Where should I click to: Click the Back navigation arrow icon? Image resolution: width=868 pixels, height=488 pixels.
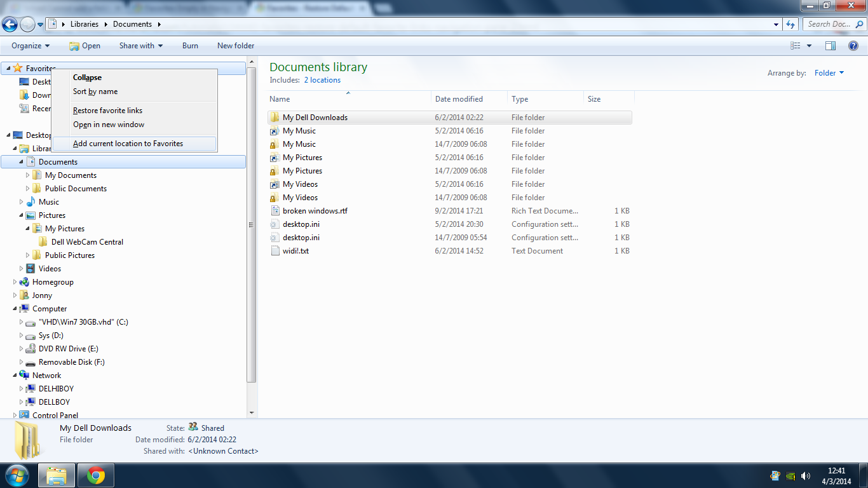point(10,24)
